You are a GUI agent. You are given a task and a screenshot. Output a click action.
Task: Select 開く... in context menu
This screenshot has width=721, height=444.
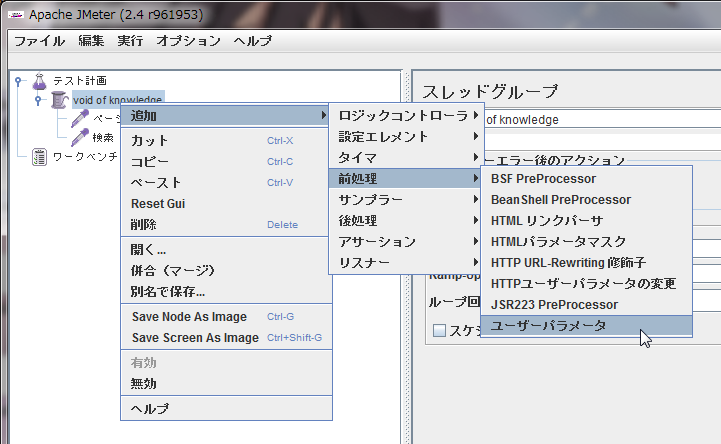(225, 250)
